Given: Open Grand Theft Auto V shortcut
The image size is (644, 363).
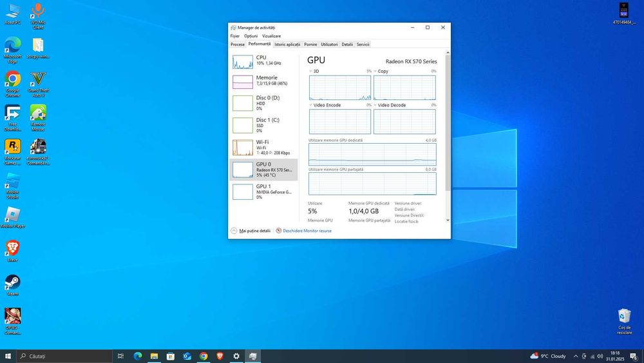Looking at the screenshot, I should (x=38, y=84).
